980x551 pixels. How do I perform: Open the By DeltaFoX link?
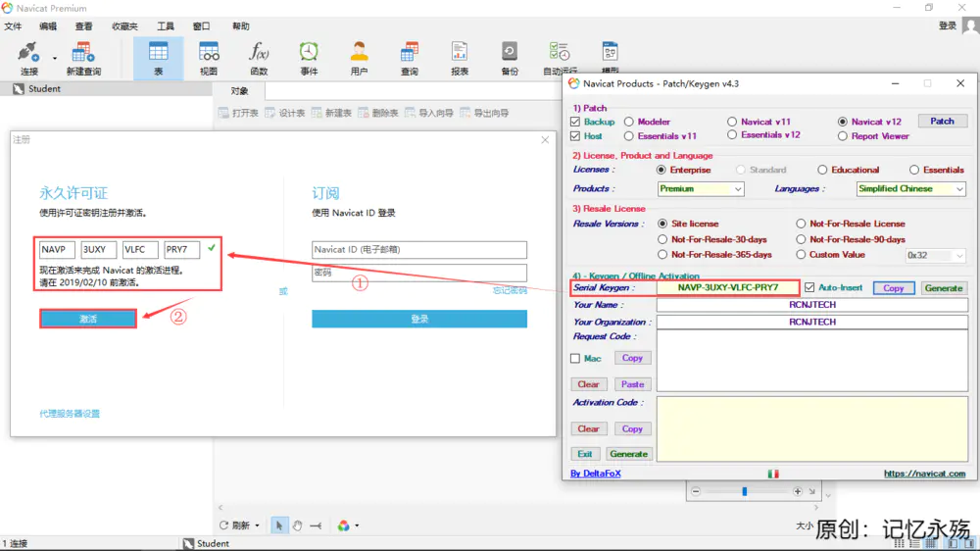(596, 474)
